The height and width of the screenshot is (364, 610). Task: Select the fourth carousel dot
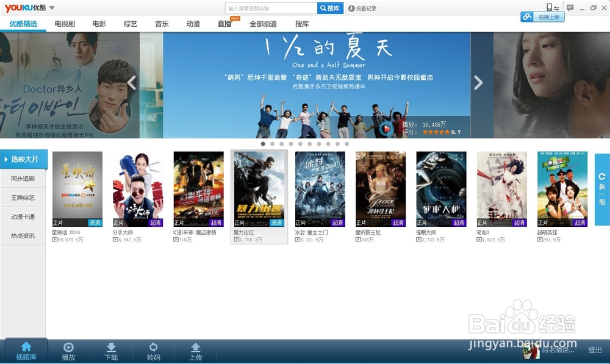pyautogui.click(x=291, y=144)
